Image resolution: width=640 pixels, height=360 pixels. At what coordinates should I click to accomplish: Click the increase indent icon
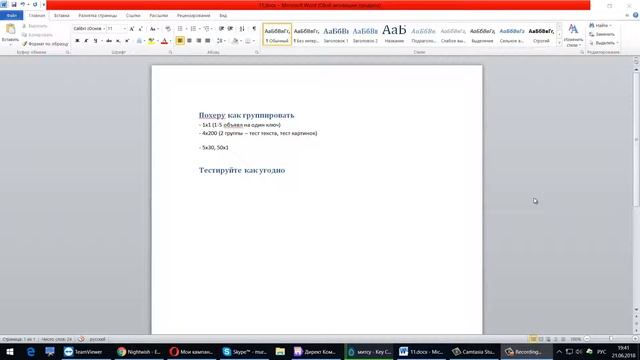(230, 29)
